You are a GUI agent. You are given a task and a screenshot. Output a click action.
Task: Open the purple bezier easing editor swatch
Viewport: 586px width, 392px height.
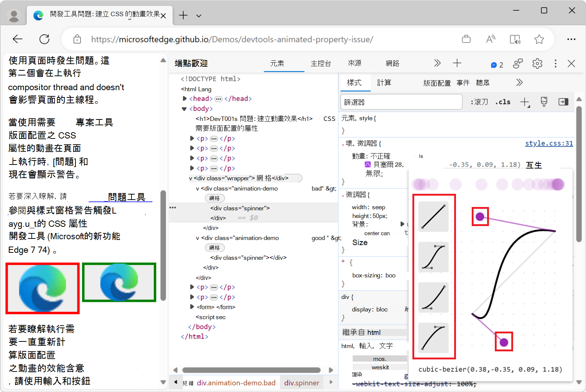click(x=368, y=164)
